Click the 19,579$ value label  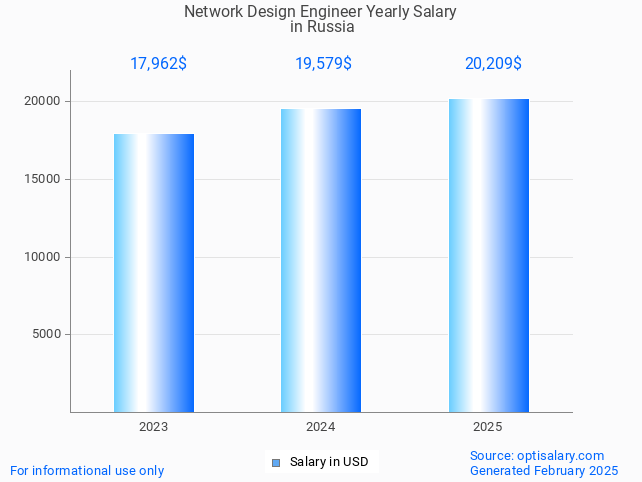[x=323, y=63]
